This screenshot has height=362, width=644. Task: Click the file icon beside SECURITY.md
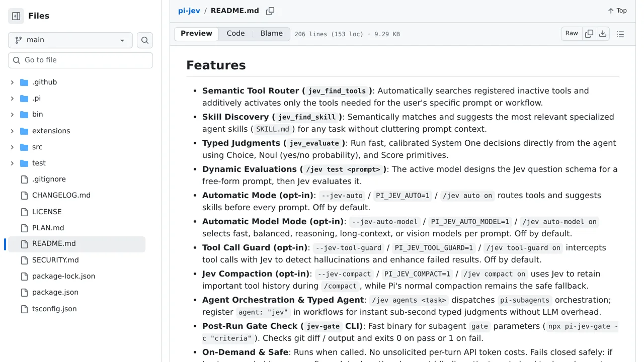24,260
